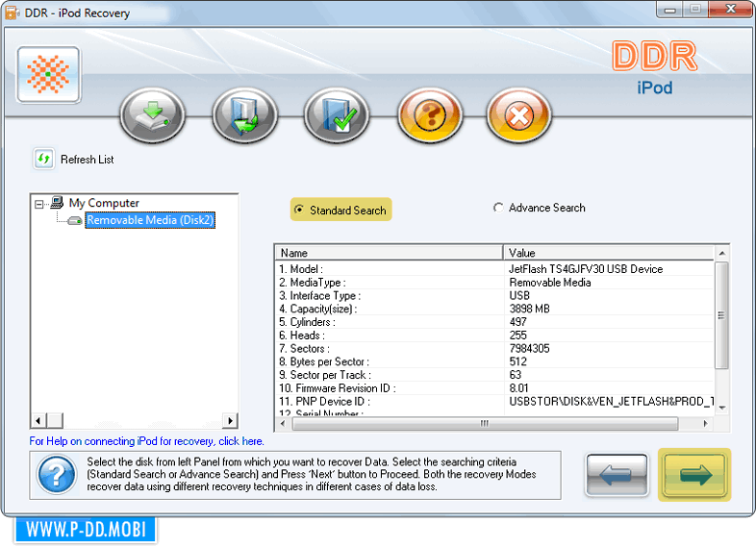The height and width of the screenshot is (547, 756).
Task: Select the Standard Search radio button
Action: 299,210
